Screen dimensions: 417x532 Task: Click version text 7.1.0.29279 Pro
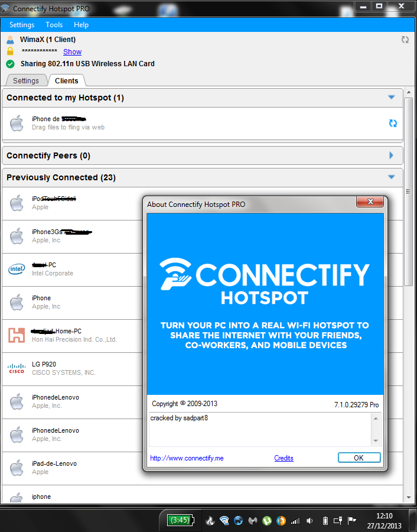click(x=356, y=405)
